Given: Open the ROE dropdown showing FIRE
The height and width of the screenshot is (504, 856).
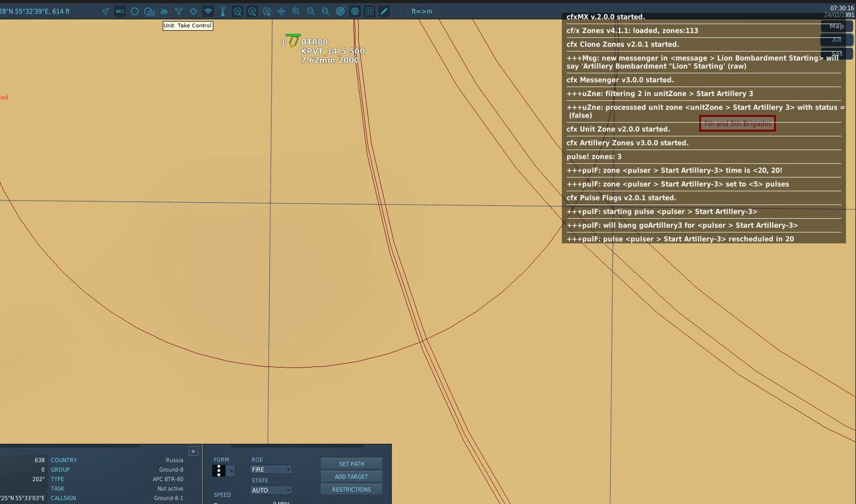Looking at the screenshot, I should click(x=271, y=470).
